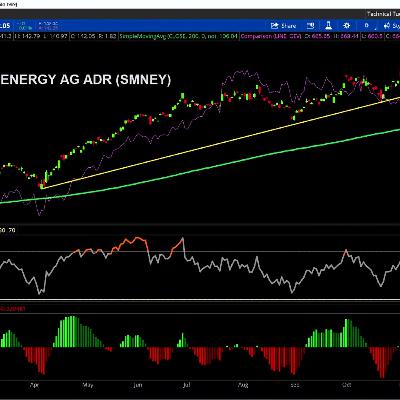
Task: Click the Aug label on time axis
Action: pyautogui.click(x=243, y=385)
